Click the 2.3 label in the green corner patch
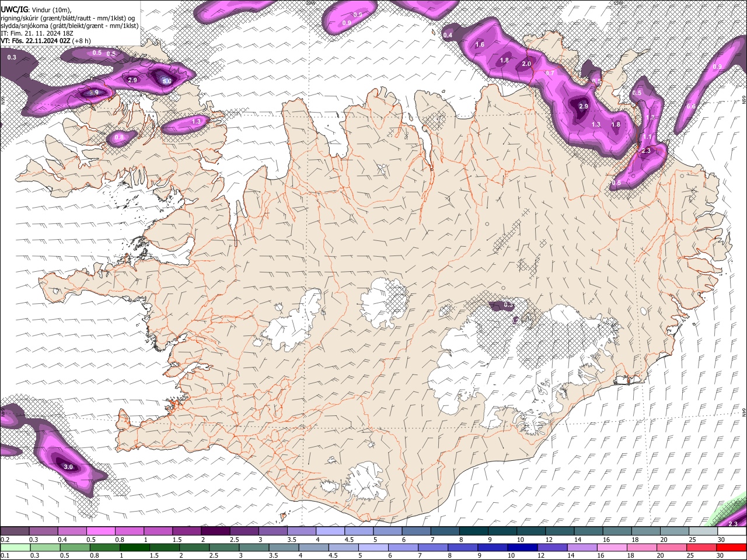 734,524
